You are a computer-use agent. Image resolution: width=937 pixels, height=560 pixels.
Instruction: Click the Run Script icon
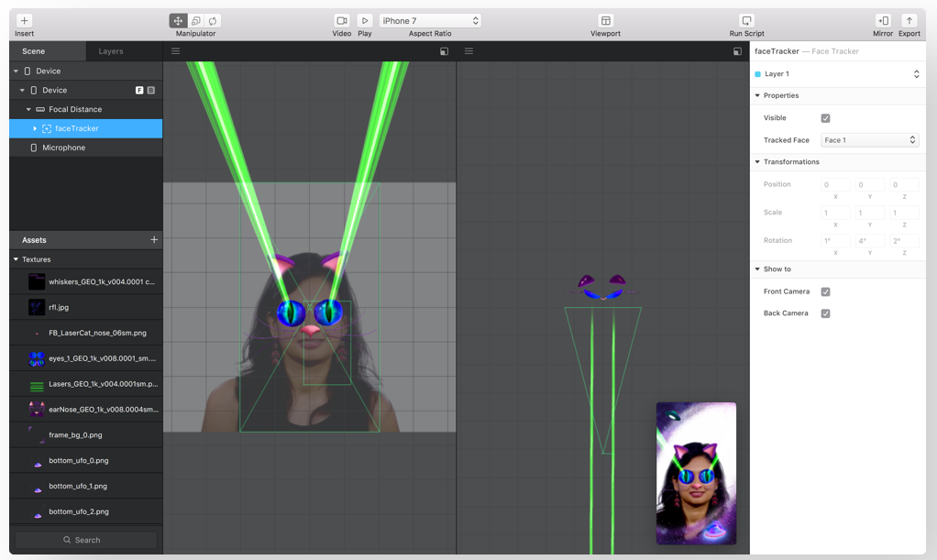tap(746, 20)
